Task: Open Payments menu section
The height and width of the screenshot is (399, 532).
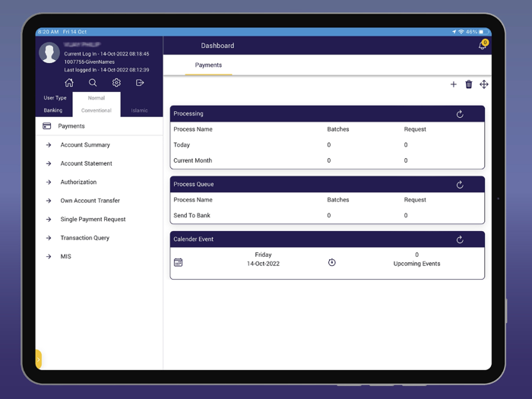Action: click(99, 126)
